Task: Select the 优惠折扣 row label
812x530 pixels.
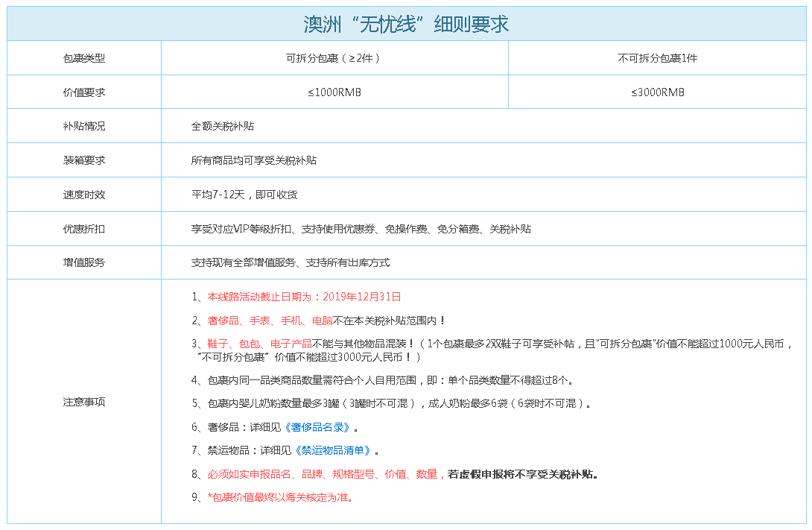Action: [84, 229]
